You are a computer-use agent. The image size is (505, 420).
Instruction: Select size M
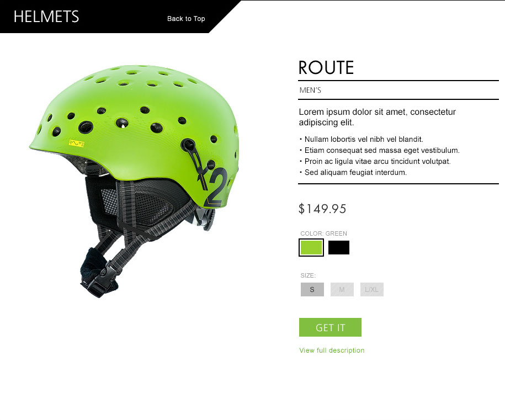coord(342,289)
